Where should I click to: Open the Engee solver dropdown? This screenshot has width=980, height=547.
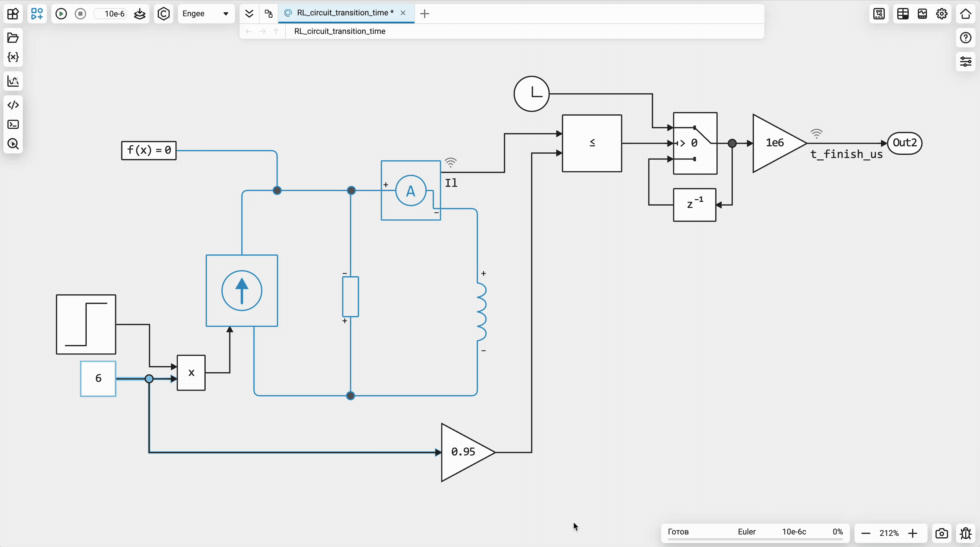tap(206, 14)
